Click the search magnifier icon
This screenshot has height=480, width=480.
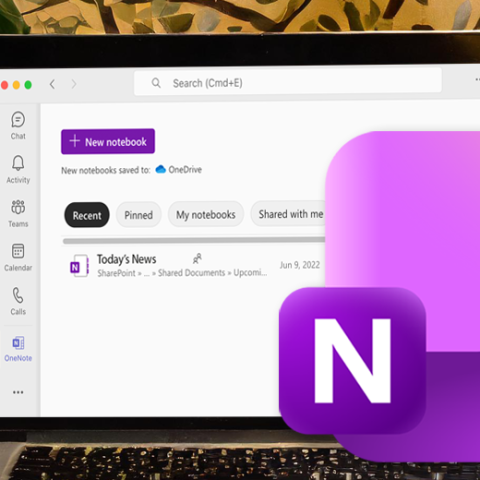(x=156, y=82)
